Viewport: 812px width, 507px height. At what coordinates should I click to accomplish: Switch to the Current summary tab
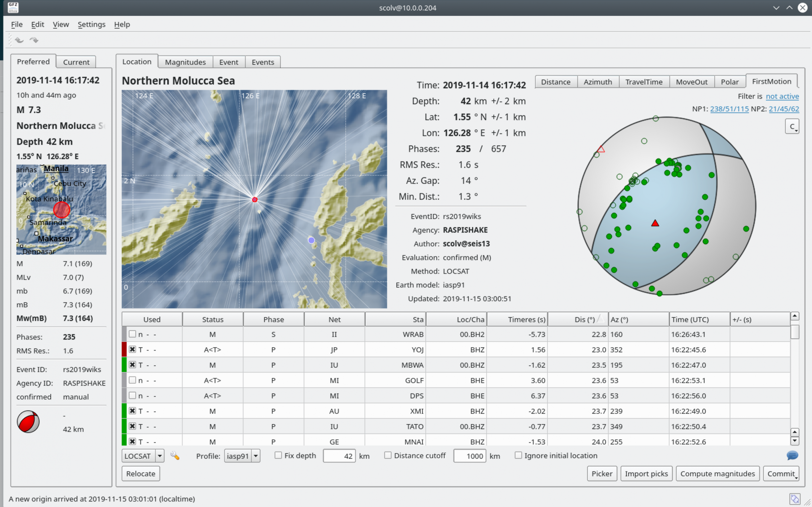pos(76,62)
